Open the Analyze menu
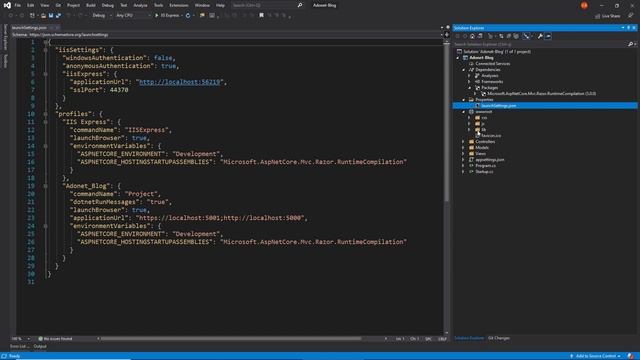Image resolution: width=640 pixels, height=360 pixels. coord(140,5)
